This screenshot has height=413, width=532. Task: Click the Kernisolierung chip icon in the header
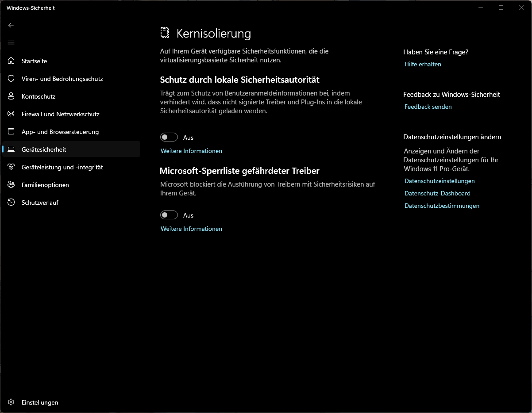(165, 33)
